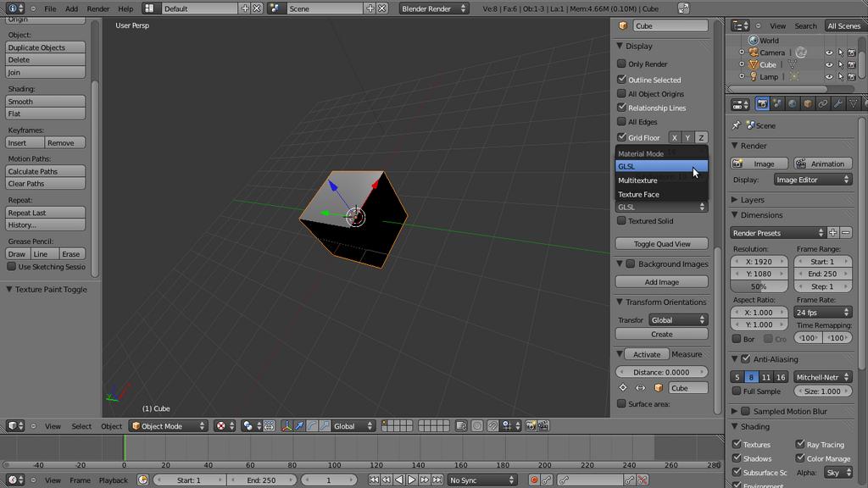The image size is (868, 488).
Task: Click the scene browse icon
Action: pyautogui.click(x=275, y=8)
